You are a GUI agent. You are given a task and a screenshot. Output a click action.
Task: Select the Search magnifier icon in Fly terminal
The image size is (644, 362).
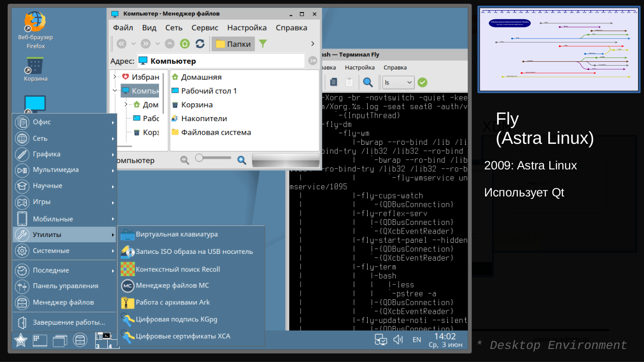click(x=369, y=82)
